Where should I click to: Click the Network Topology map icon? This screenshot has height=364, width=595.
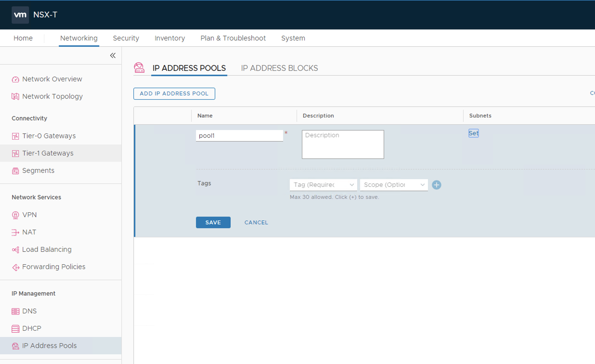(x=15, y=96)
